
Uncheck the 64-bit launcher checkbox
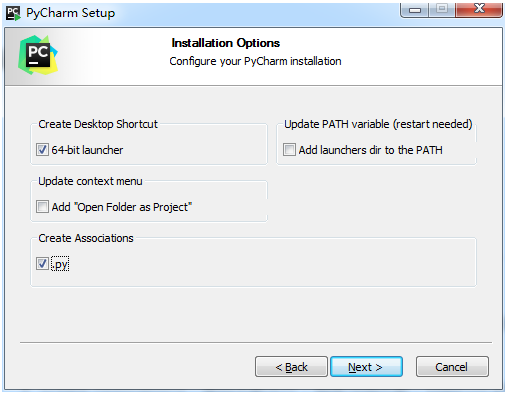pos(42,150)
